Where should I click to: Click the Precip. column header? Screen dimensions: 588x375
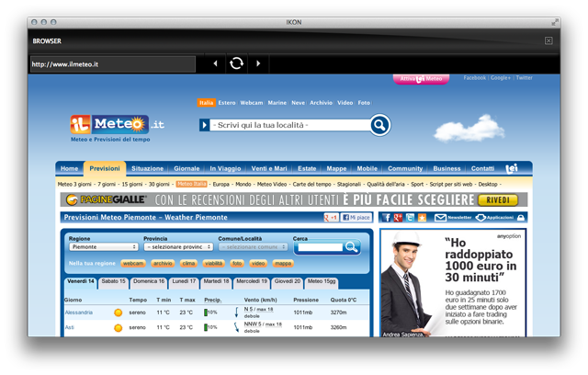212,300
